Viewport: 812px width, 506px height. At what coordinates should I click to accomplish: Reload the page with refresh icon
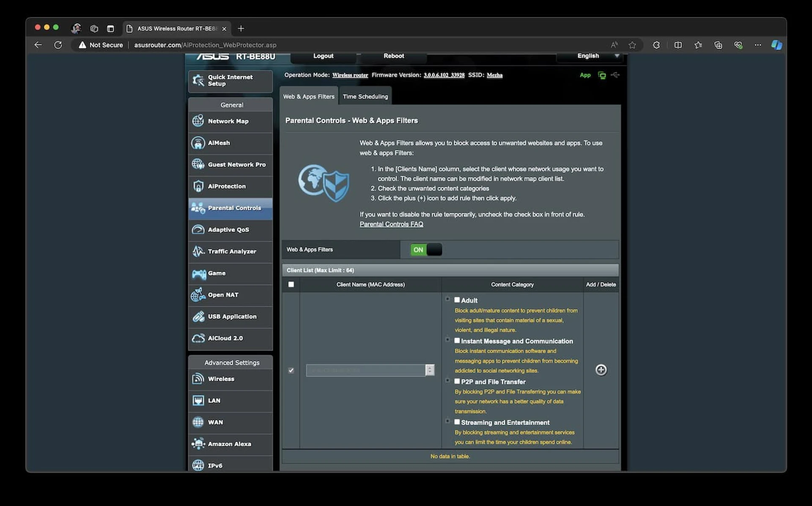(58, 45)
